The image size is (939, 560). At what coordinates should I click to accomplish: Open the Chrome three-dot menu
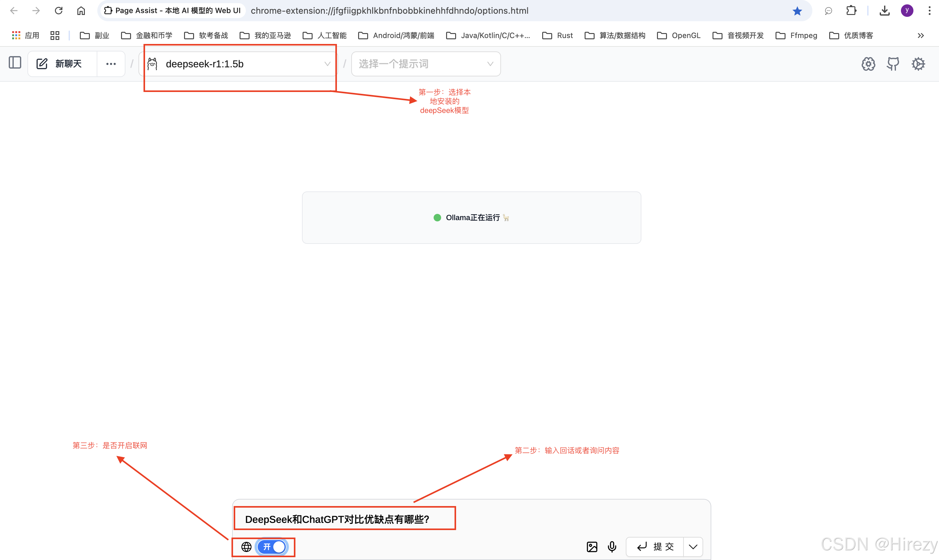click(929, 11)
